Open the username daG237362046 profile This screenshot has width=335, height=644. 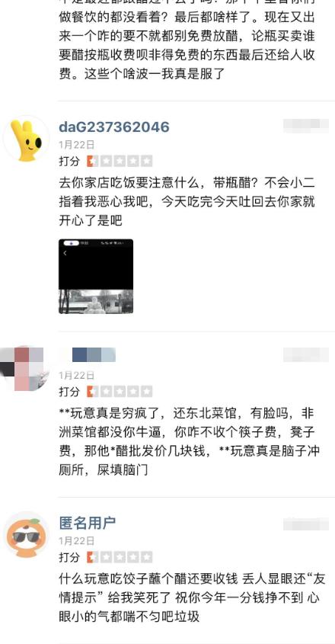[x=114, y=127]
